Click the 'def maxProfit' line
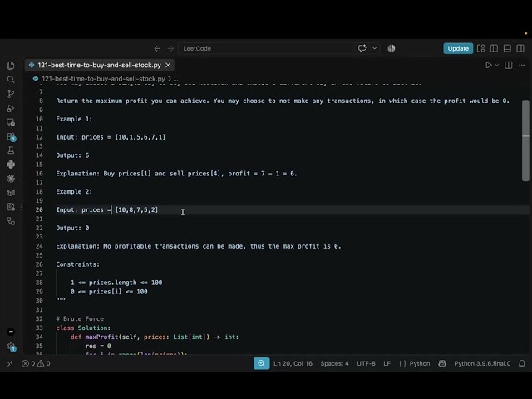The image size is (532, 399). (155, 337)
